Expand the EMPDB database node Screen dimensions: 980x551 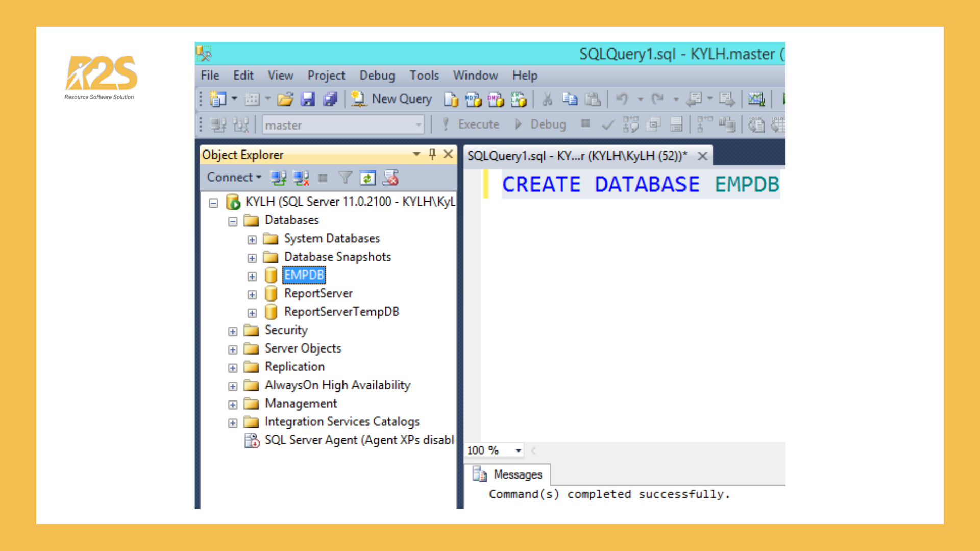[x=252, y=275]
